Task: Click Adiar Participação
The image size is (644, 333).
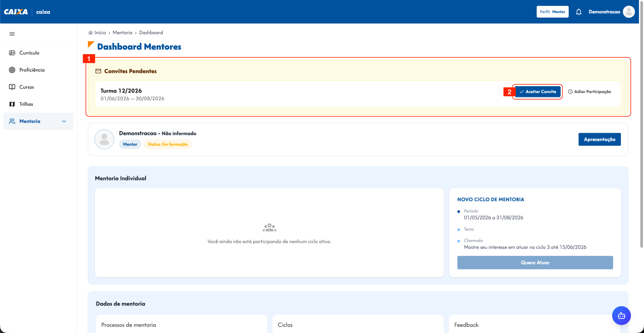Action: coord(589,92)
